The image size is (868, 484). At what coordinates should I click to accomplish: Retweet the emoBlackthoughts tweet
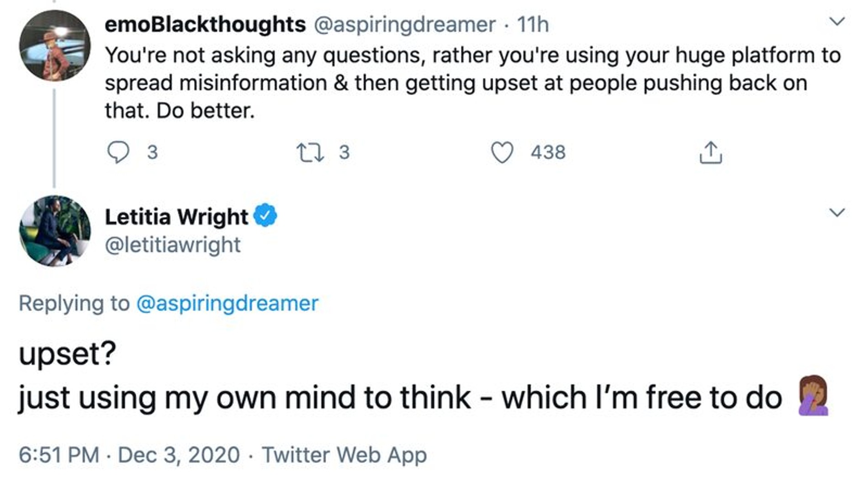click(310, 153)
